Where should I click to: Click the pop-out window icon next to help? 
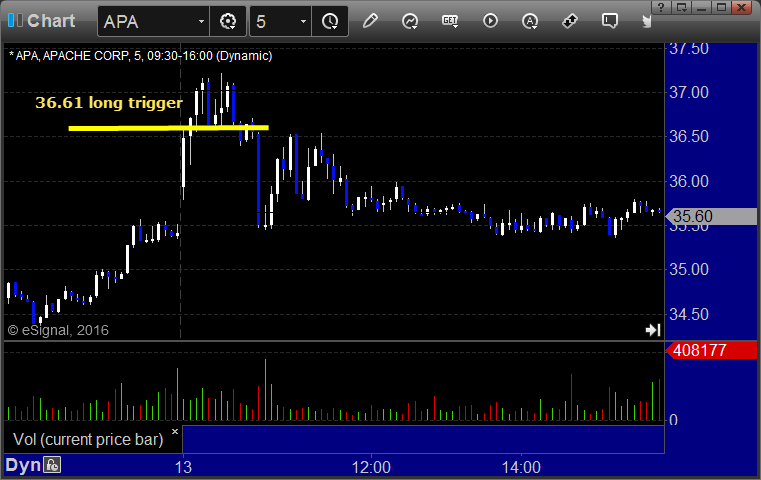click(x=681, y=7)
